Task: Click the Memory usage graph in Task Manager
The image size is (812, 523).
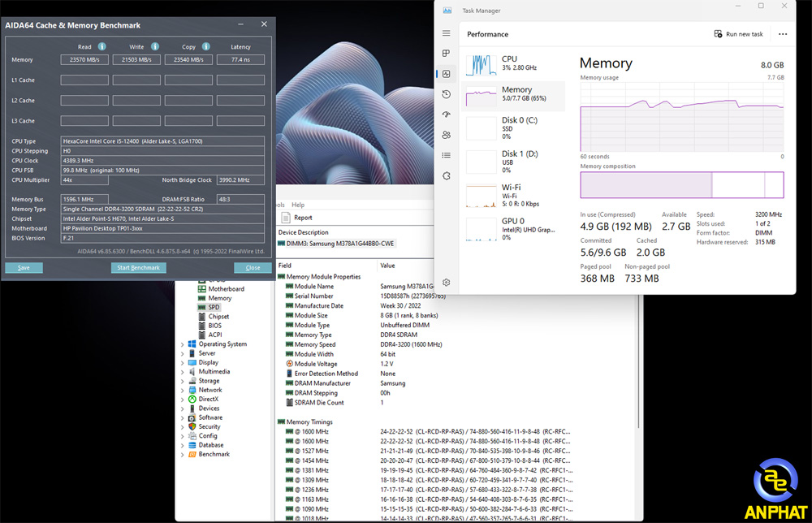Action: [x=682, y=116]
